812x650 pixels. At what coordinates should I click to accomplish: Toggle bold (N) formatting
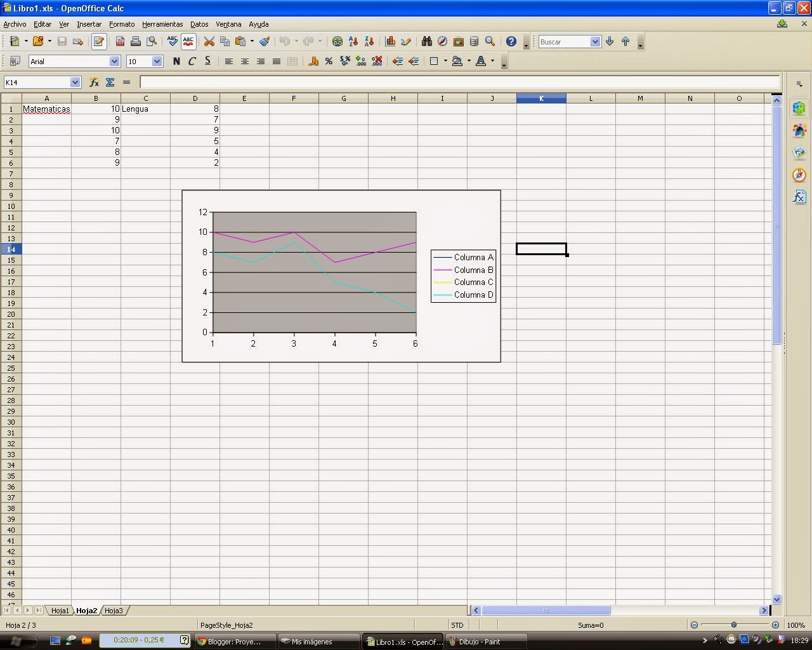(176, 61)
